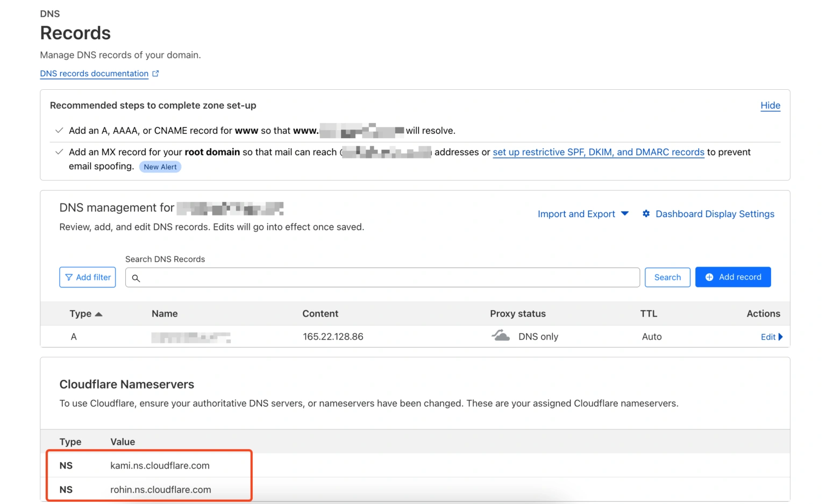Click the funnel icon in Add filter
This screenshot has height=504, width=826.
(x=69, y=277)
